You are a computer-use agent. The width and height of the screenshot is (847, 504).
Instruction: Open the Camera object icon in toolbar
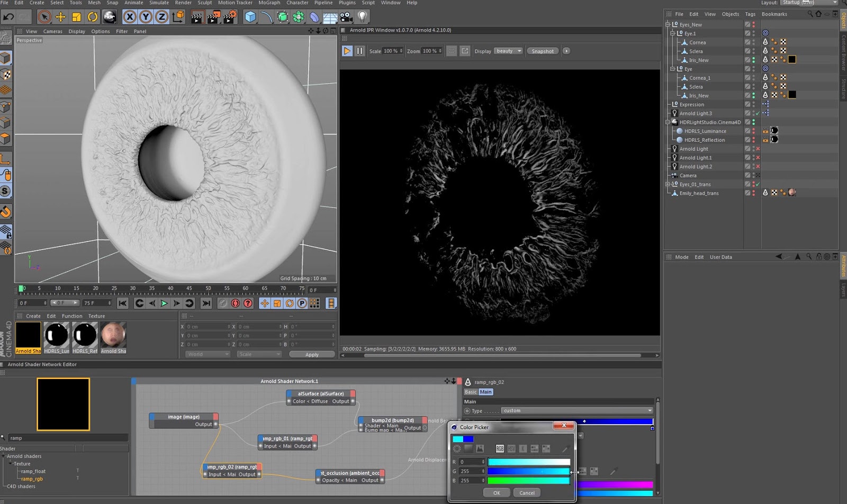(346, 17)
